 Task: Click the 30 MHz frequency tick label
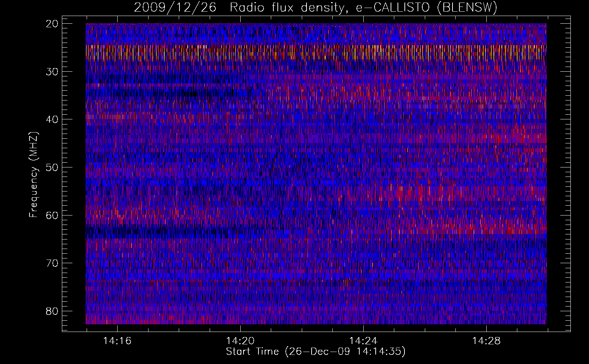click(x=52, y=72)
